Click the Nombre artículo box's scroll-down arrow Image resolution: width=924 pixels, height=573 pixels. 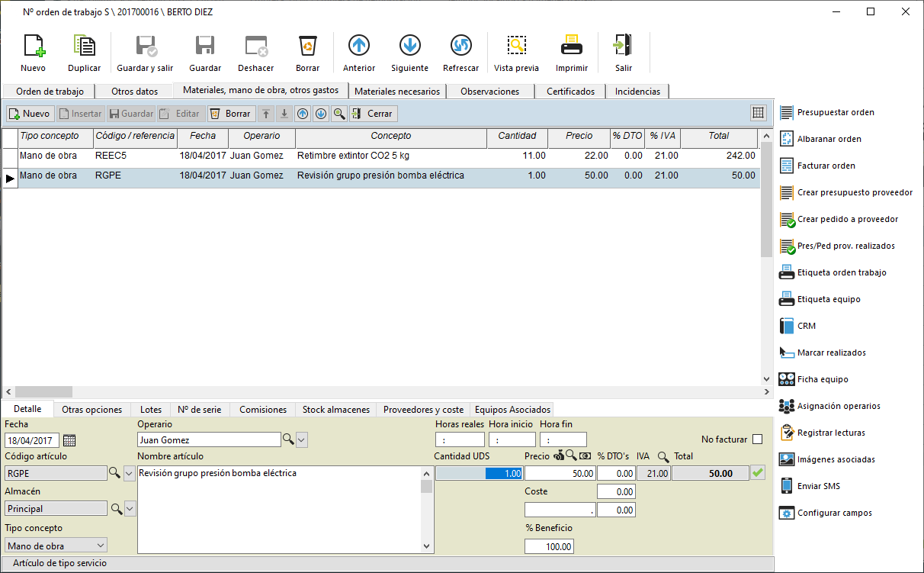427,546
